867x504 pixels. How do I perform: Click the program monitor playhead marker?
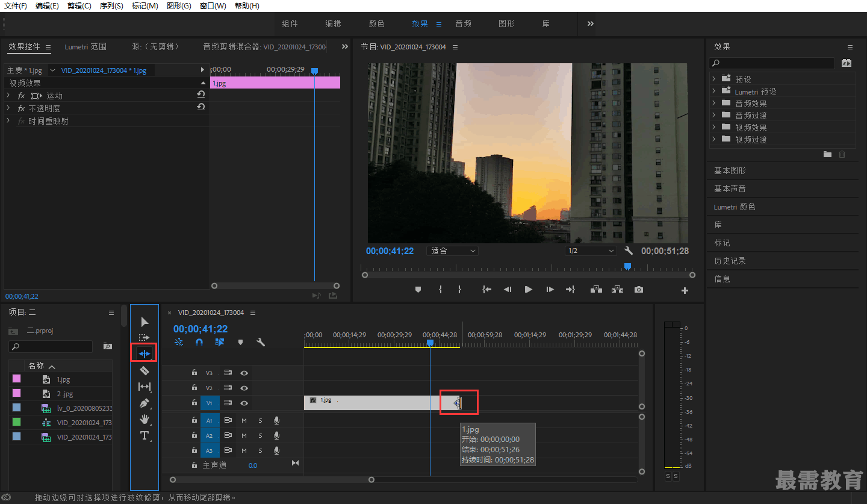tap(627, 266)
